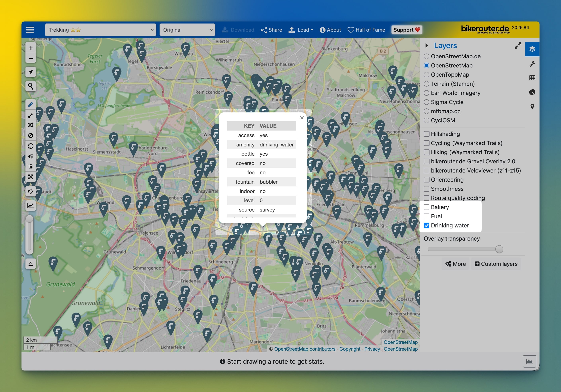
Task: Open the hamburger menu
Action: (x=30, y=30)
